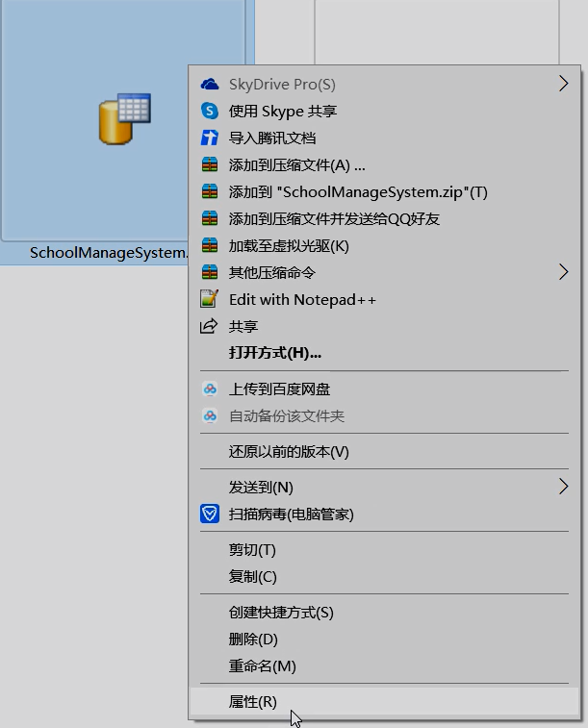The height and width of the screenshot is (728, 588).
Task: Click the greyed 自动备份该文件夹 entry
Action: coord(384,416)
